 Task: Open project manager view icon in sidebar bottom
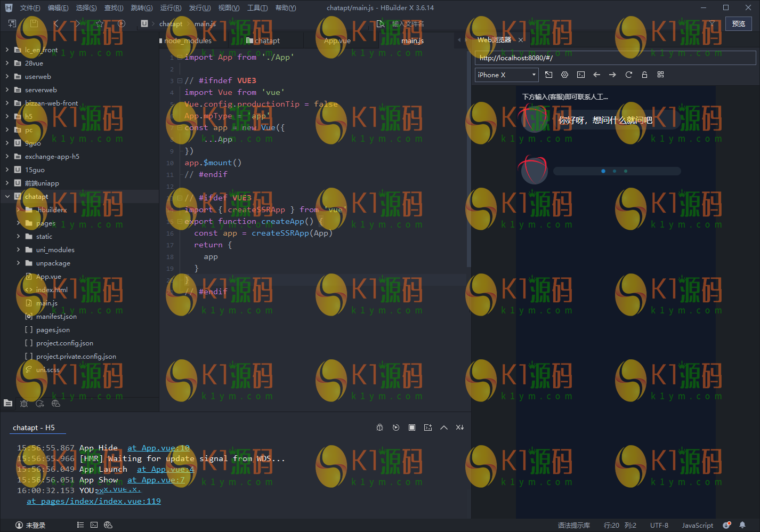coord(8,404)
